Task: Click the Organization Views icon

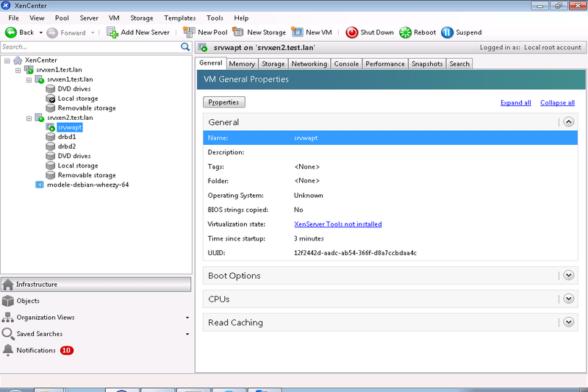Action: coord(8,318)
